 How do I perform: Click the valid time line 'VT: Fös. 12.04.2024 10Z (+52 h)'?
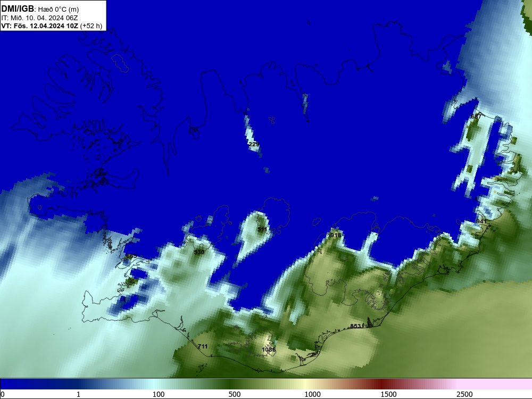click(x=52, y=26)
